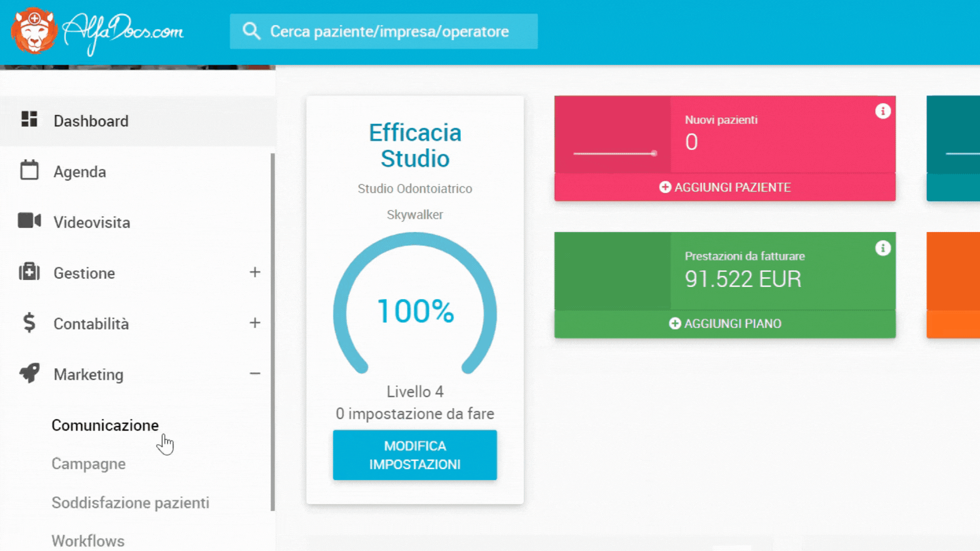Click the partially visible teal card
980x551 pixels.
click(953, 148)
